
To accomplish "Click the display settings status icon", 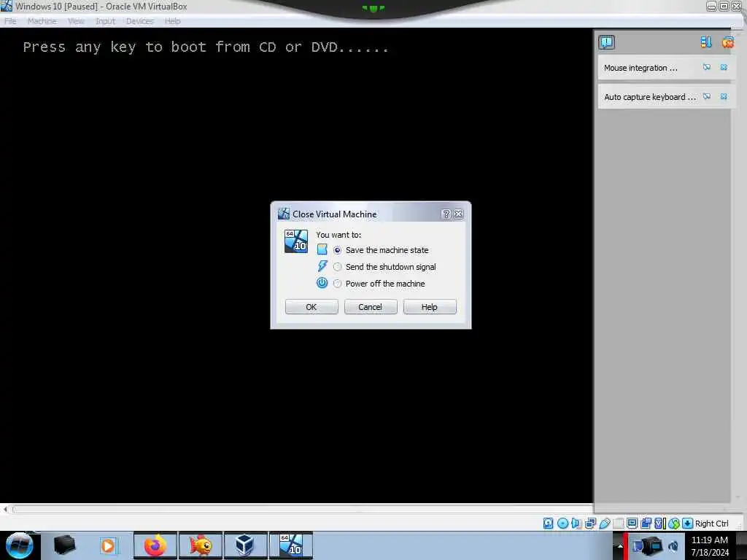I will click(632, 524).
